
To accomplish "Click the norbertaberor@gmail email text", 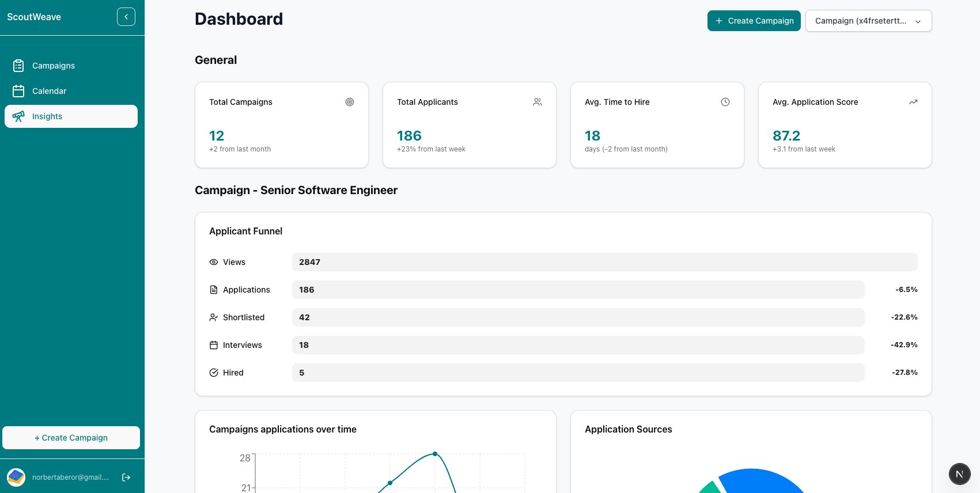I will [70, 477].
